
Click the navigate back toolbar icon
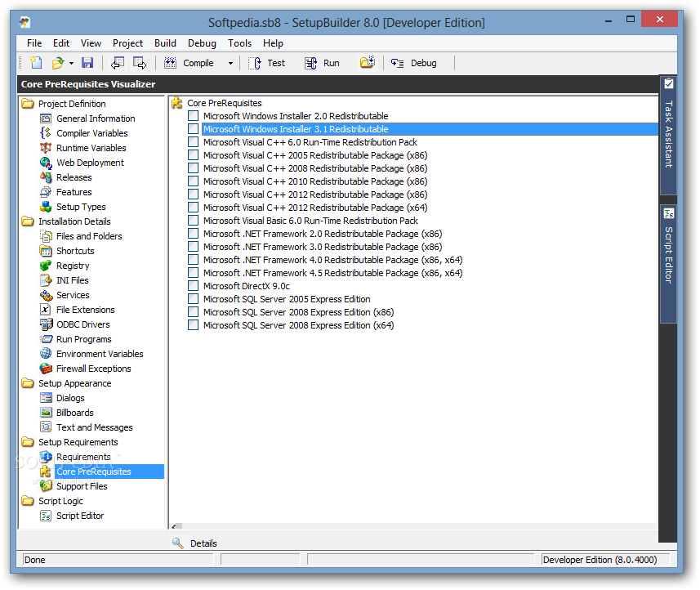[x=118, y=63]
